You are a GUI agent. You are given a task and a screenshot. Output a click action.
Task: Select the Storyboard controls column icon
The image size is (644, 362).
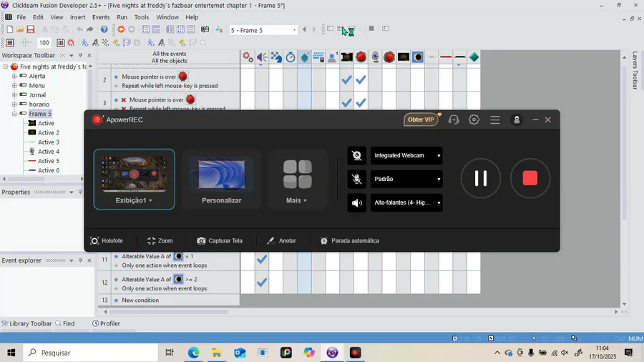[x=276, y=57]
